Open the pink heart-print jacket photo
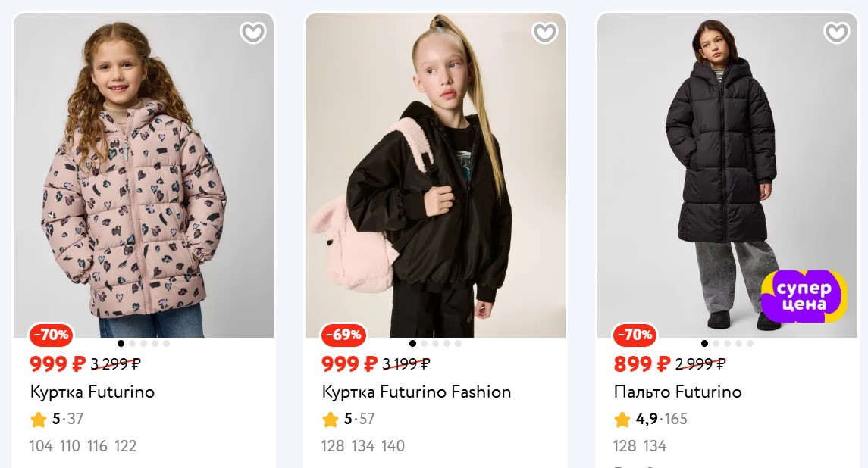The image size is (868, 468). click(143, 174)
